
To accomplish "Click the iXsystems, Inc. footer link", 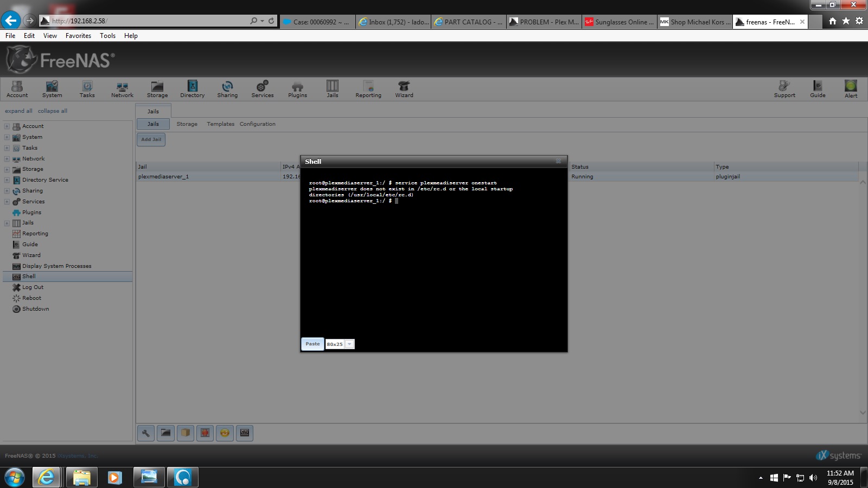I will (78, 456).
